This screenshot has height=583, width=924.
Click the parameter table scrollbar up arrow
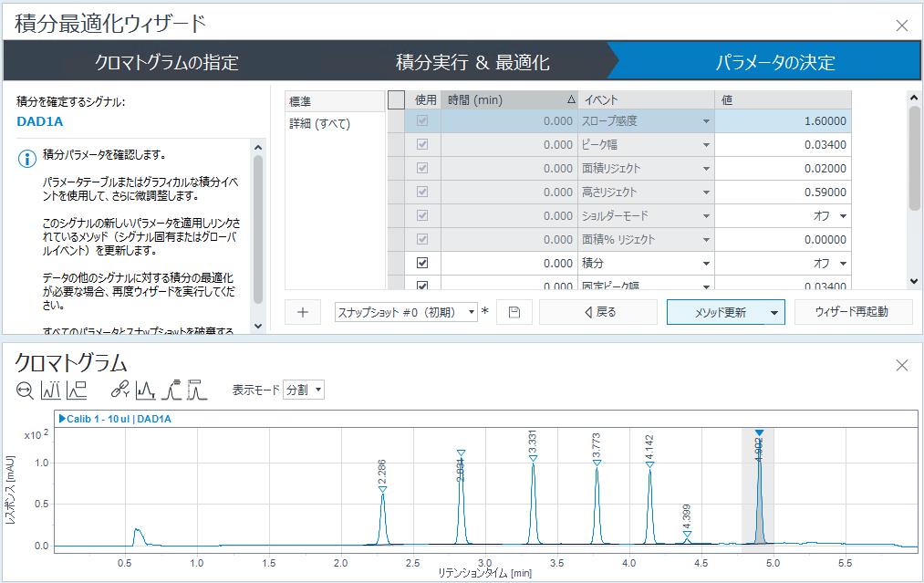click(914, 98)
